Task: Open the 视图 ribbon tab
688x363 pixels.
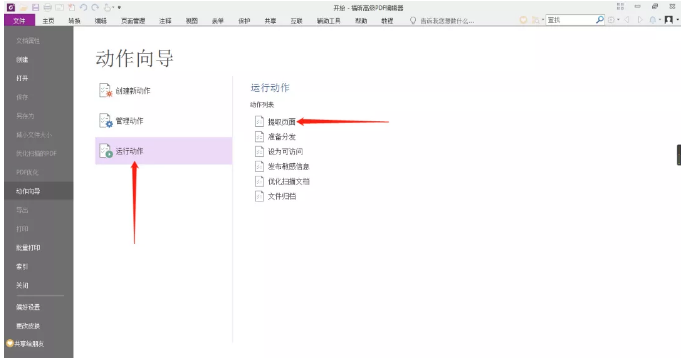Action: point(191,21)
